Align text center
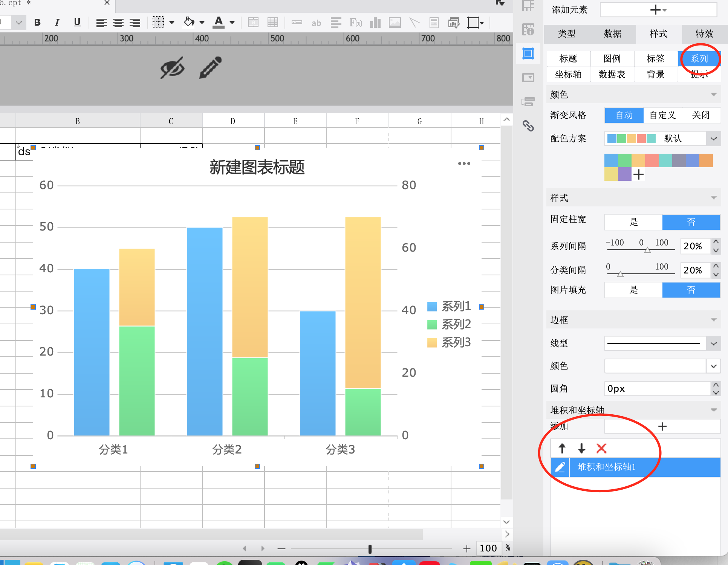 118,23
